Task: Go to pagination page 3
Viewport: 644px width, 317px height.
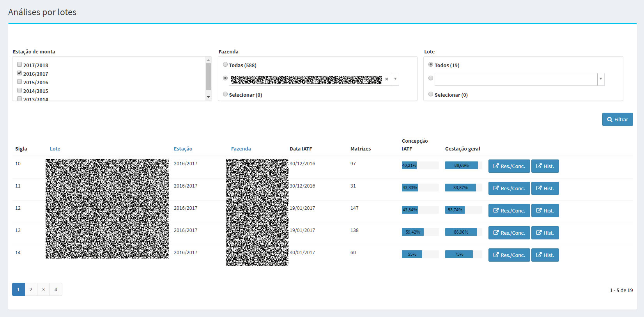Action: [x=43, y=289]
